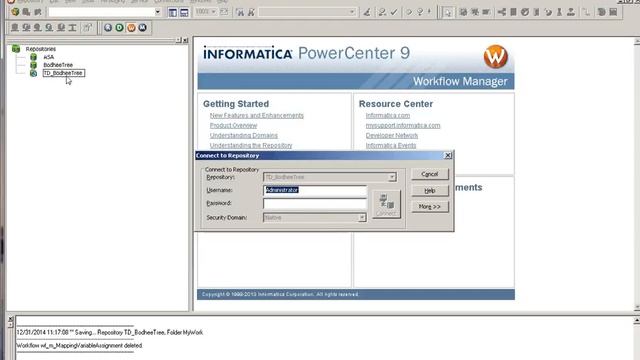
Task: Open the wide toolbar combo box dropdown
Action: [158, 12]
